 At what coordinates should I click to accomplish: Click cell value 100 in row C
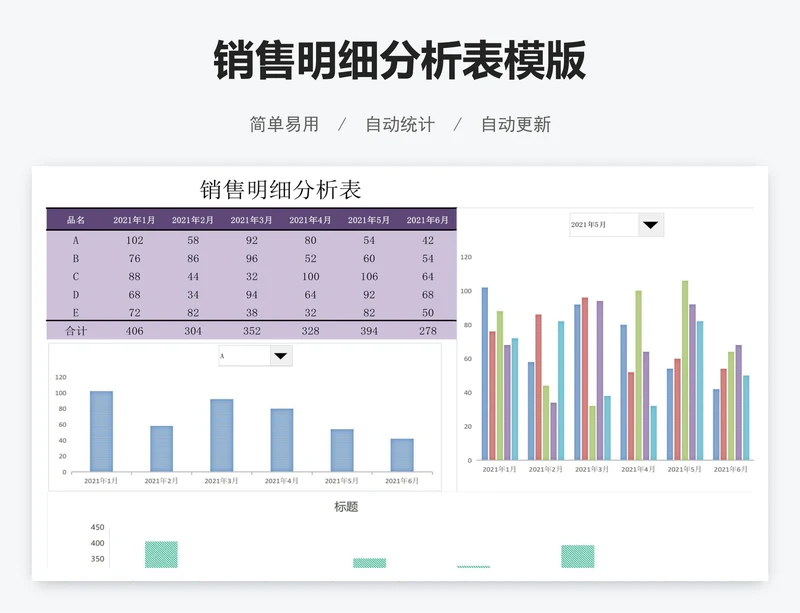[310, 277]
